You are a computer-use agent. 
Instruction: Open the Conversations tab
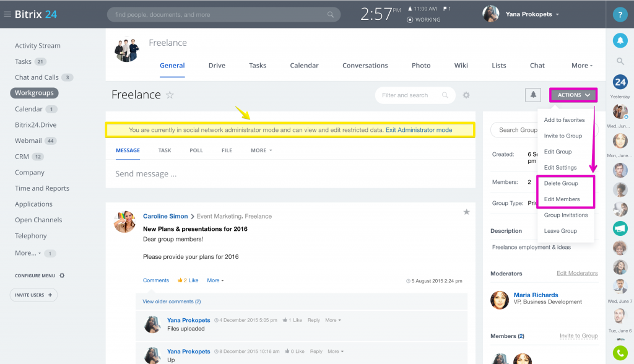point(365,66)
